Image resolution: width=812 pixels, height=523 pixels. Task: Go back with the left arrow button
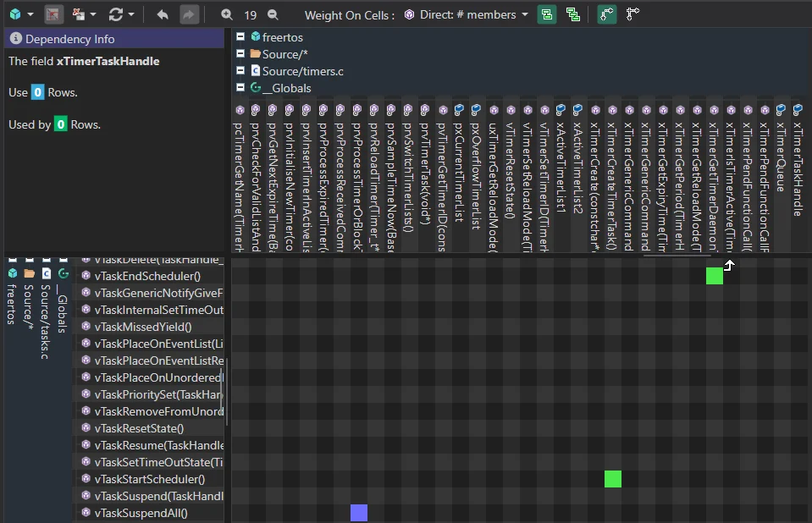tap(163, 14)
